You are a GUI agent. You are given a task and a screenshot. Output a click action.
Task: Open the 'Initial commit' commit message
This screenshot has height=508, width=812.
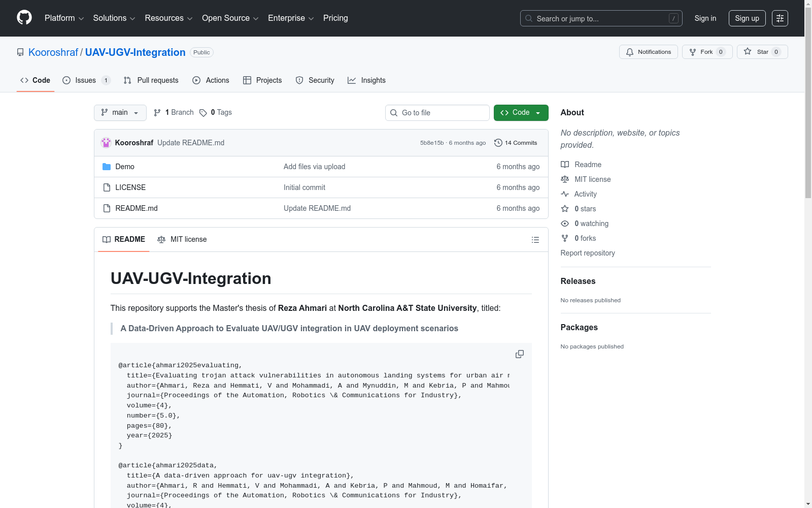[x=304, y=187]
